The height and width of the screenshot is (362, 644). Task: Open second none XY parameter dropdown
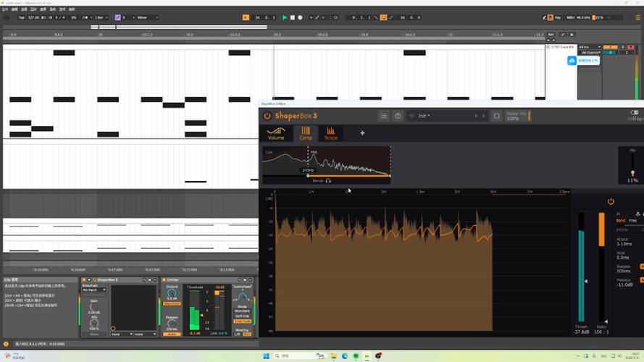pyautogui.click(x=146, y=334)
